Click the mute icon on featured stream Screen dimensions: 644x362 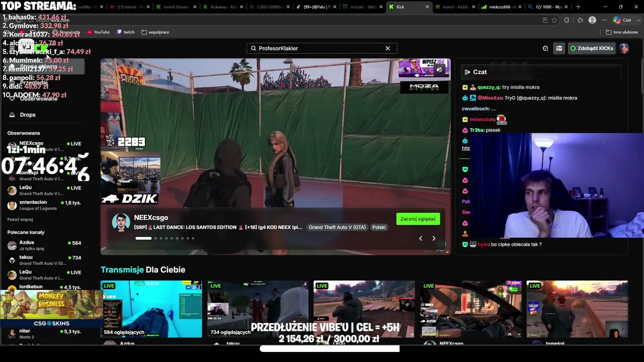coord(439,69)
